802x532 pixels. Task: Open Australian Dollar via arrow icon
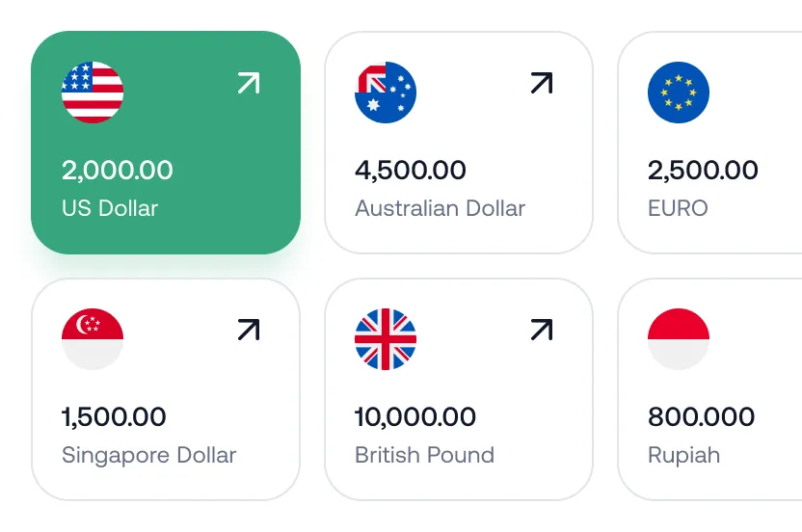point(542,84)
